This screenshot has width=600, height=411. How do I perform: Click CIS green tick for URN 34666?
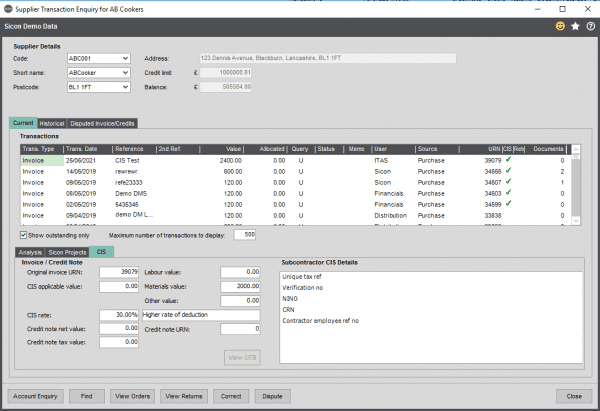coord(508,171)
